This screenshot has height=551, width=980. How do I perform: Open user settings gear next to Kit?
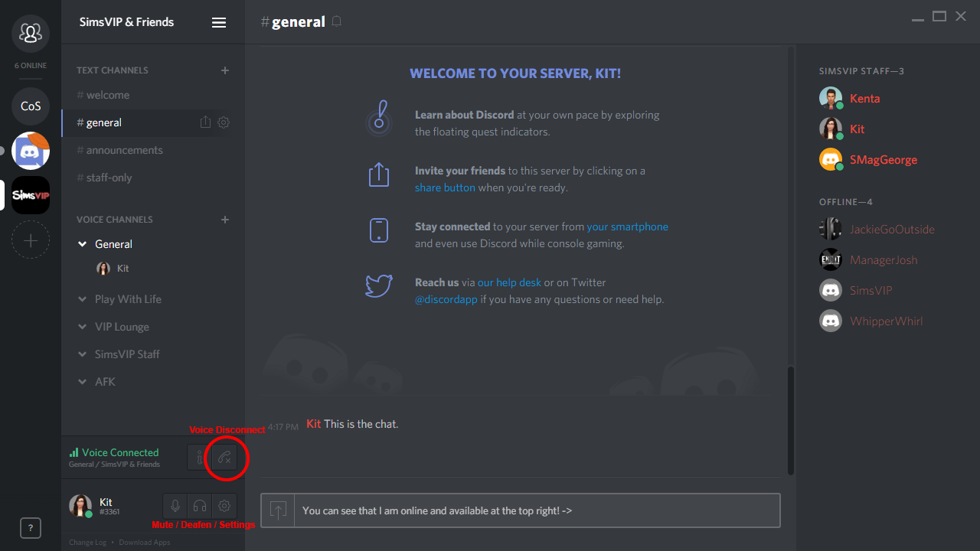224,506
